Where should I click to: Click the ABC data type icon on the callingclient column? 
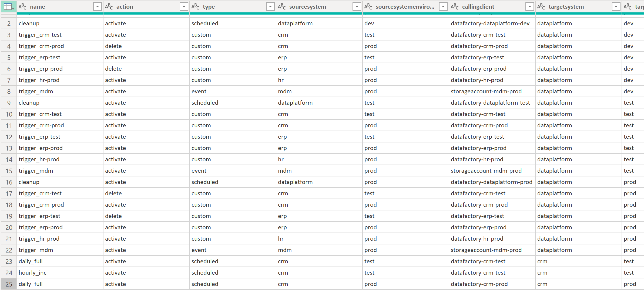tap(455, 6)
